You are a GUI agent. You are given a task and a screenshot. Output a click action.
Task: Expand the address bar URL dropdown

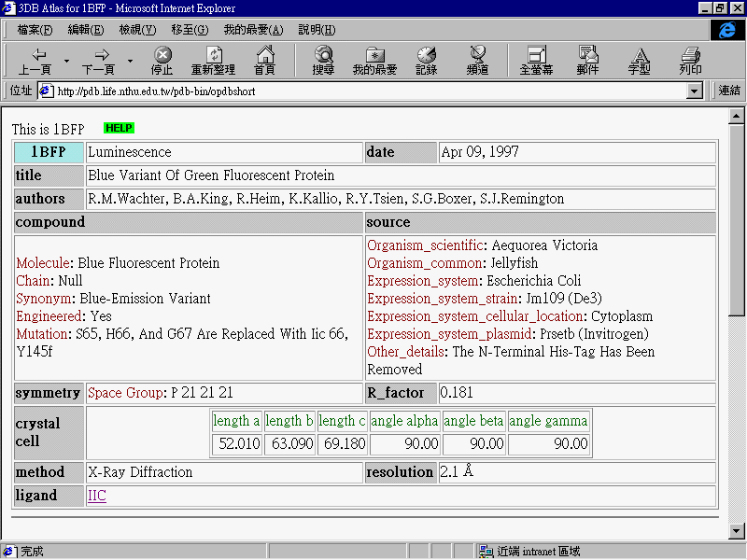click(694, 91)
